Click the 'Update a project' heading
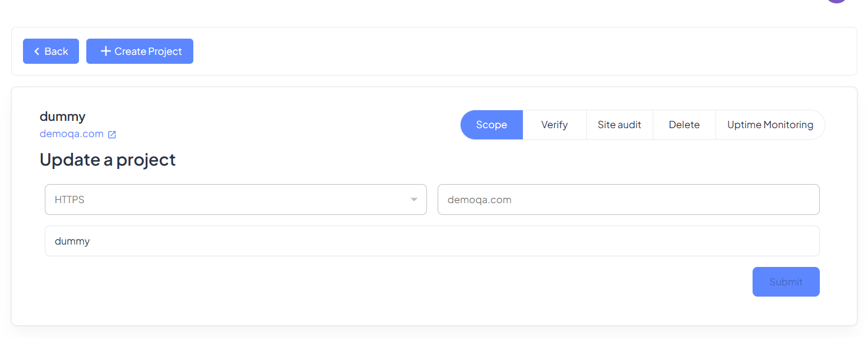868x338 pixels. [108, 159]
